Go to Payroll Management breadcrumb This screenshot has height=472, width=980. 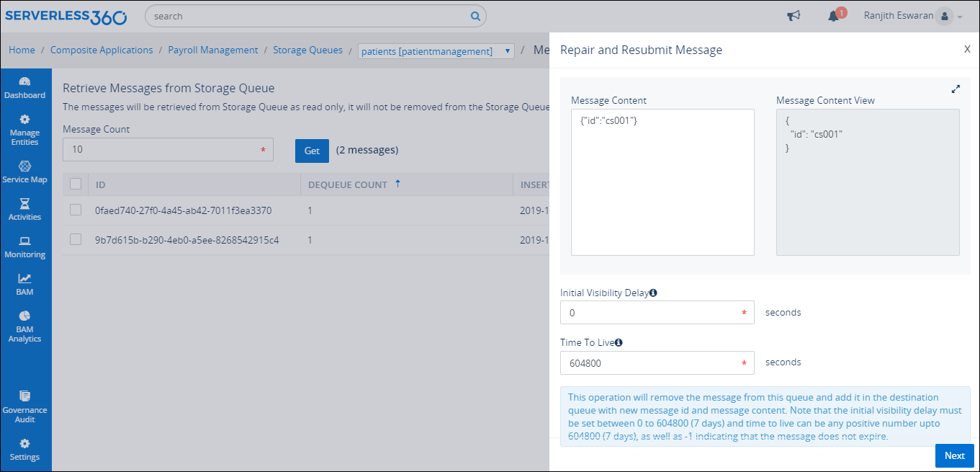tap(213, 50)
